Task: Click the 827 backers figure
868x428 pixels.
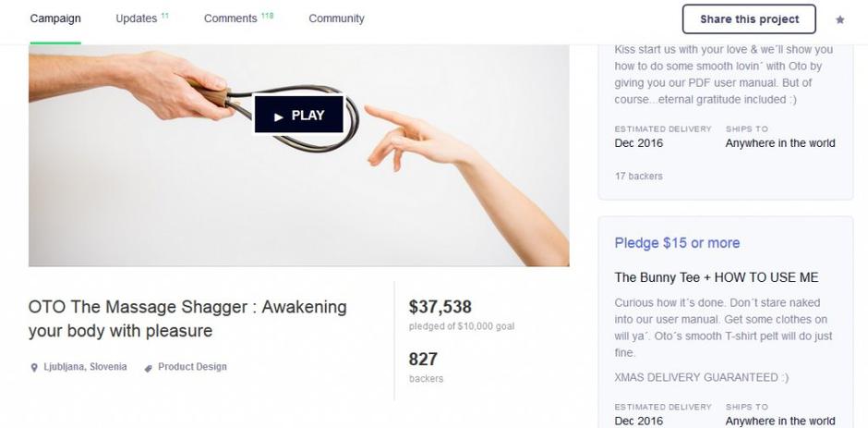Action: 423,359
